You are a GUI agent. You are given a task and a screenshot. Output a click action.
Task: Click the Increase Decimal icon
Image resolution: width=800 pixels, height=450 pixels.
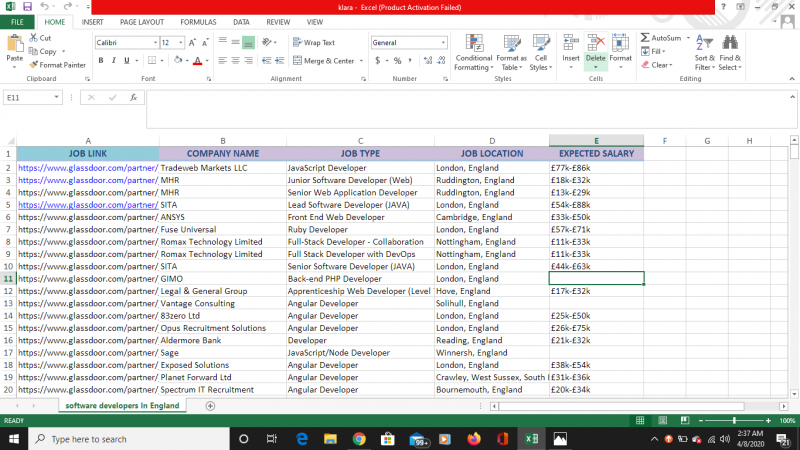click(428, 61)
